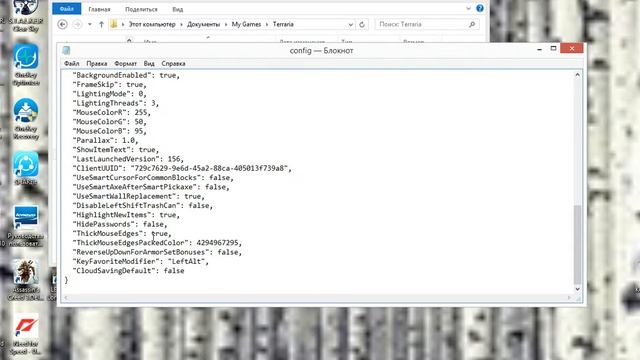Open the Файл tab in Explorer ribbon
This screenshot has height=360, width=640.
pos(67,9)
